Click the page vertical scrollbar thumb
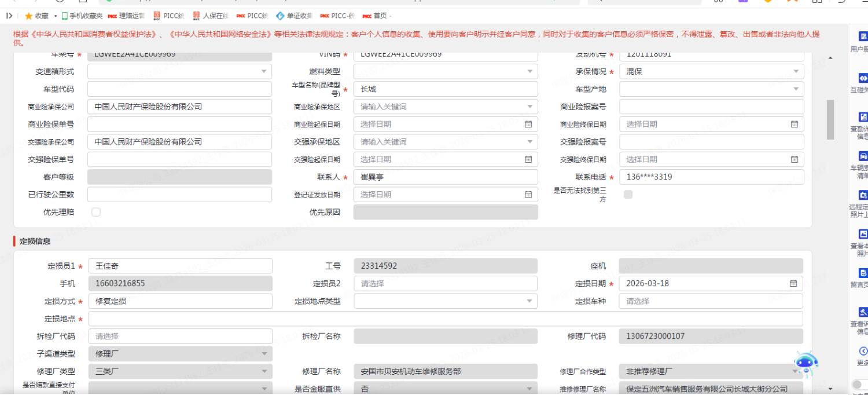This screenshot has width=868, height=395. 831,119
